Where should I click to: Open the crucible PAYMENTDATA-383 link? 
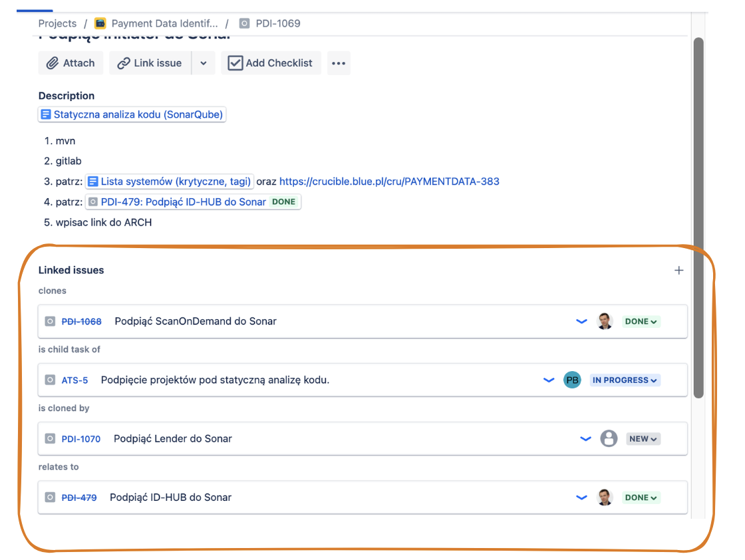(389, 182)
